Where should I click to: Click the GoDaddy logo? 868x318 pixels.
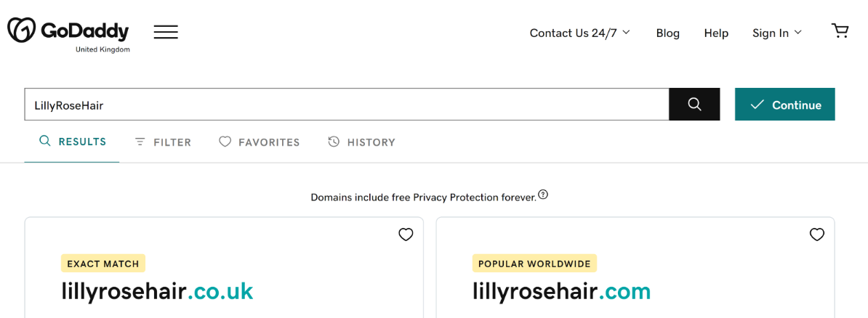click(x=68, y=31)
